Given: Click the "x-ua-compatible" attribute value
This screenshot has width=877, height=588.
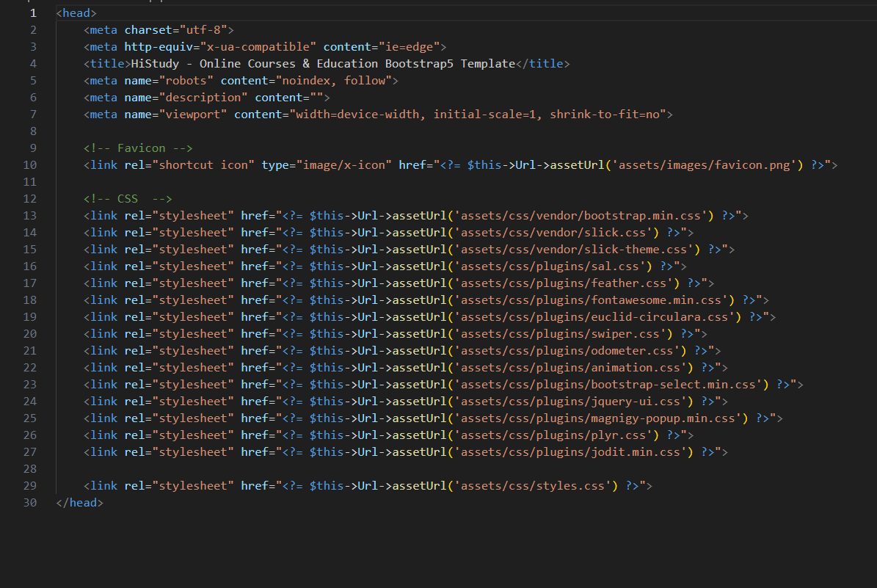Looking at the screenshot, I should (x=258, y=46).
